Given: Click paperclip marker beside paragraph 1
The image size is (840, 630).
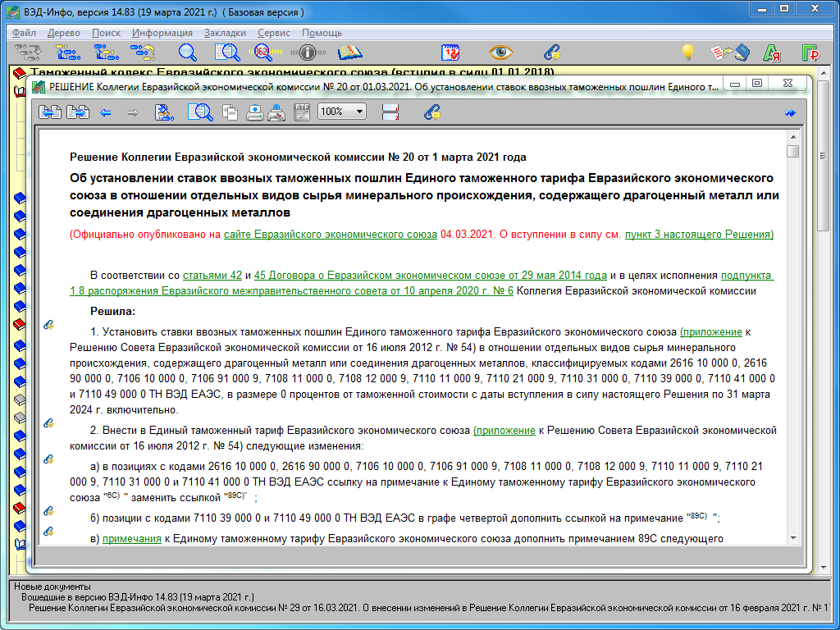Looking at the screenshot, I should [x=49, y=325].
